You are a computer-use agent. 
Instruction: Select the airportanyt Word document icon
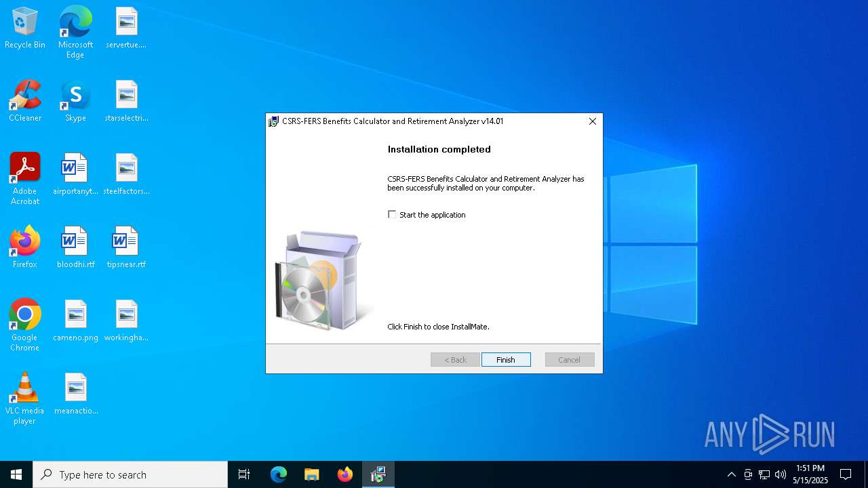75,175
